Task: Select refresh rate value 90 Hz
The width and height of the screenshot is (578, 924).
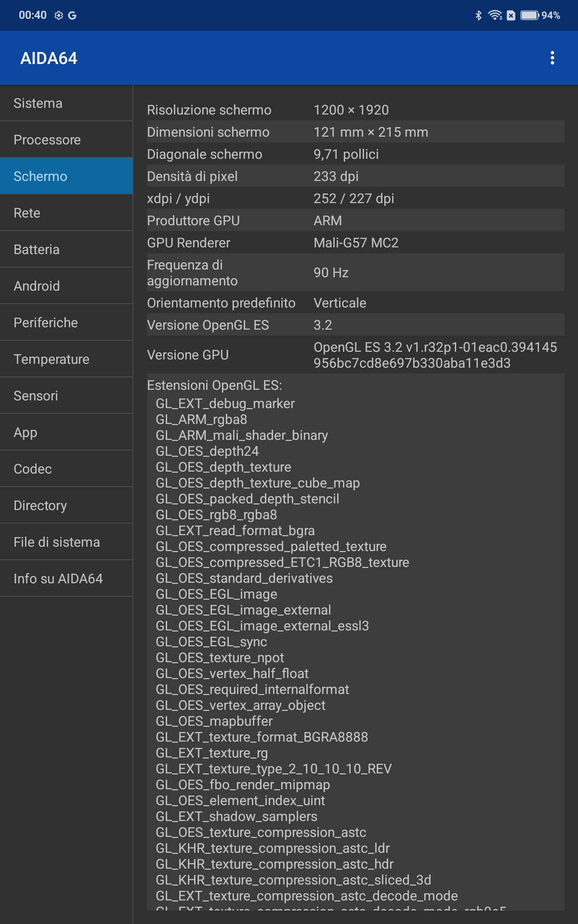Action: point(331,272)
